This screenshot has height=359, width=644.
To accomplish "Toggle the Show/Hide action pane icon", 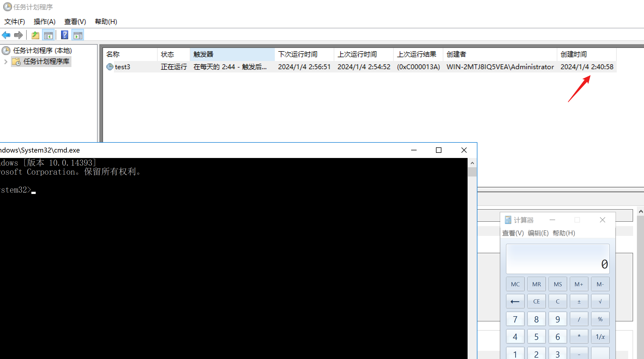I will (78, 35).
